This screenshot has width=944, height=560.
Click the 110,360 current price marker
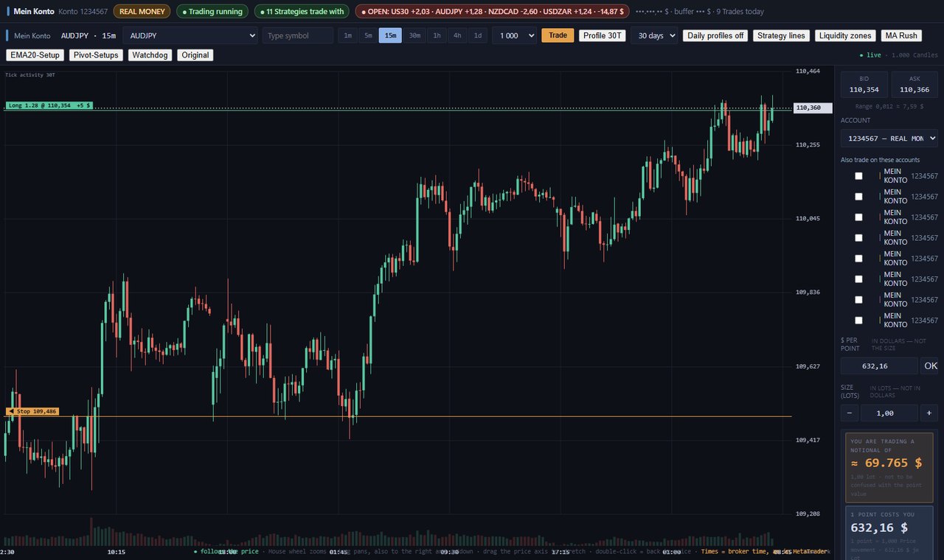[813, 108]
